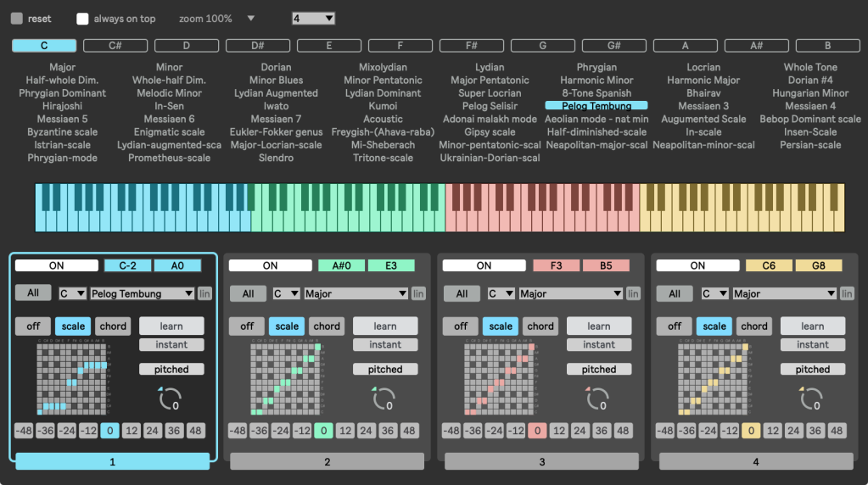Switch to panel tab 3 at bottom
Viewport: 868px width, 485px height.
(541, 461)
